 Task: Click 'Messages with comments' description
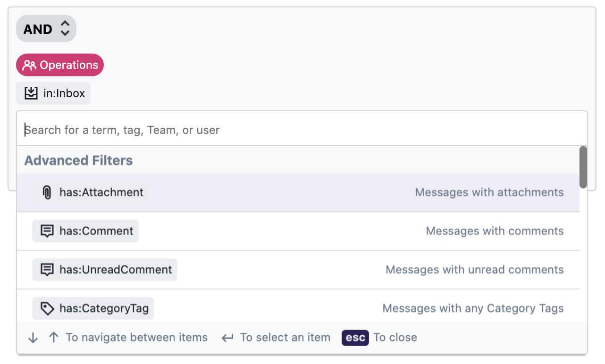coord(495,231)
